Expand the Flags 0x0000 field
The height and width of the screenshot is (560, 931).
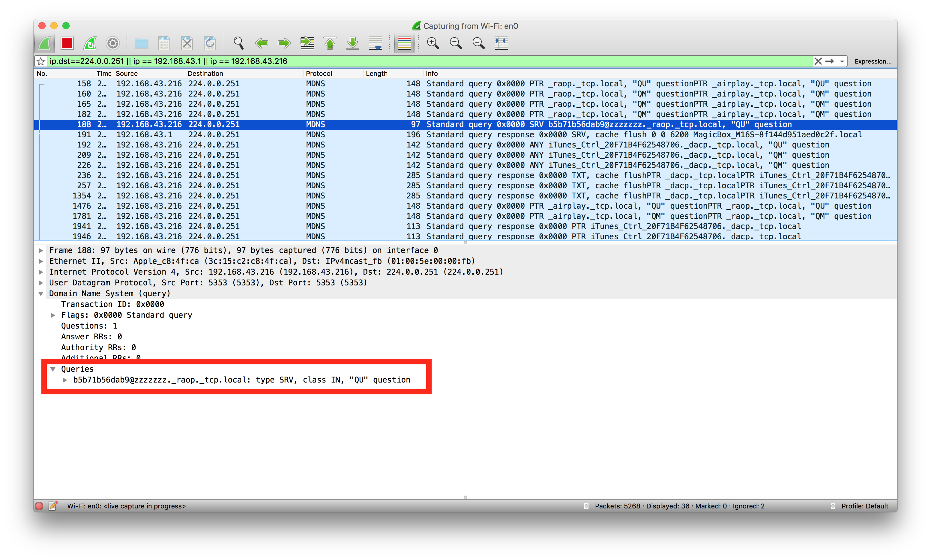(53, 315)
